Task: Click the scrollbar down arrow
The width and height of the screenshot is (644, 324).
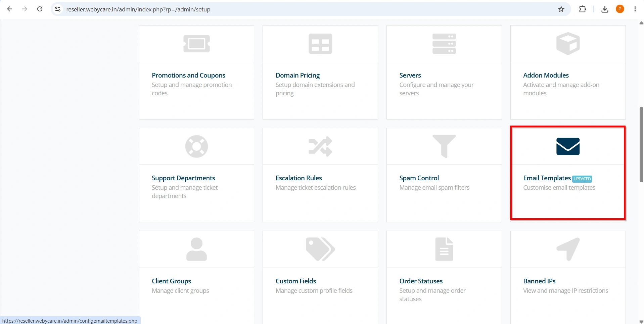Action: (641, 322)
